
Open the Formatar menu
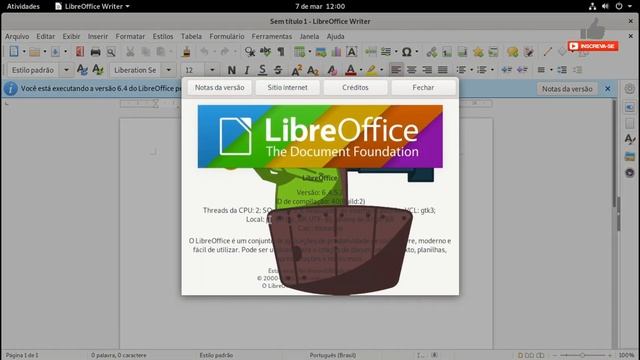coord(130,36)
